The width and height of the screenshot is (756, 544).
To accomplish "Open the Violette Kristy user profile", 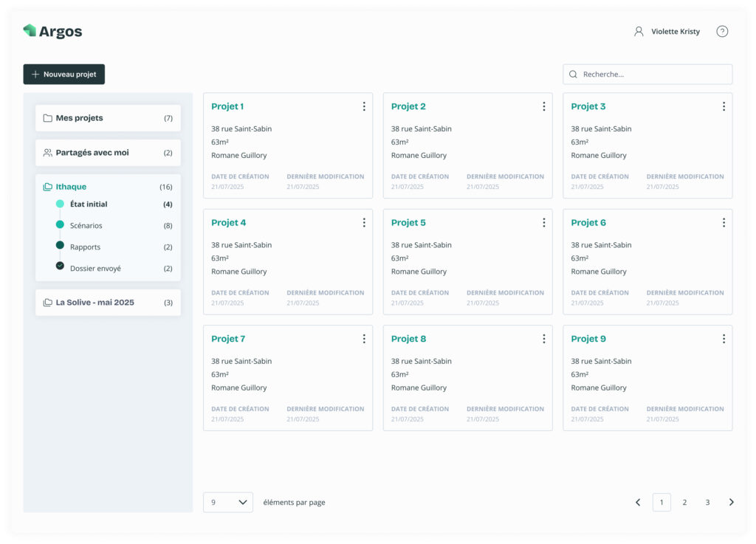I will point(667,32).
